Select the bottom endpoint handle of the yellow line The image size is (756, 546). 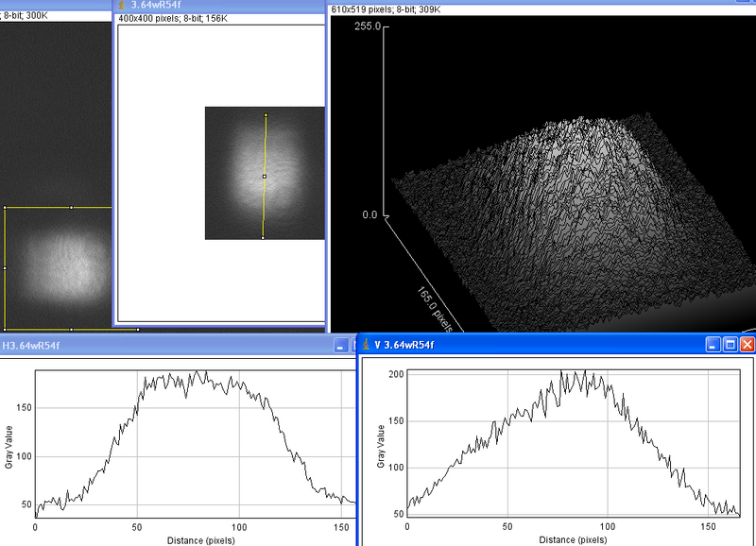click(263, 238)
